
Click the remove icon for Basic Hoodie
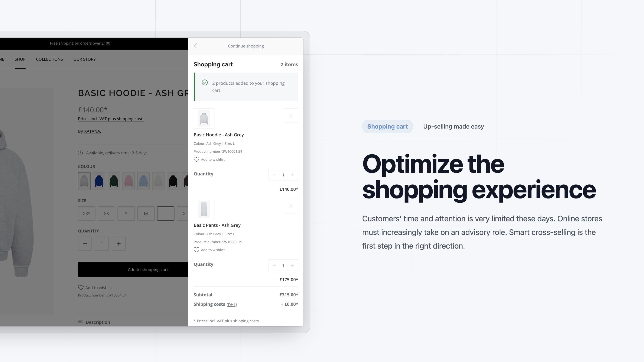pos(291,116)
